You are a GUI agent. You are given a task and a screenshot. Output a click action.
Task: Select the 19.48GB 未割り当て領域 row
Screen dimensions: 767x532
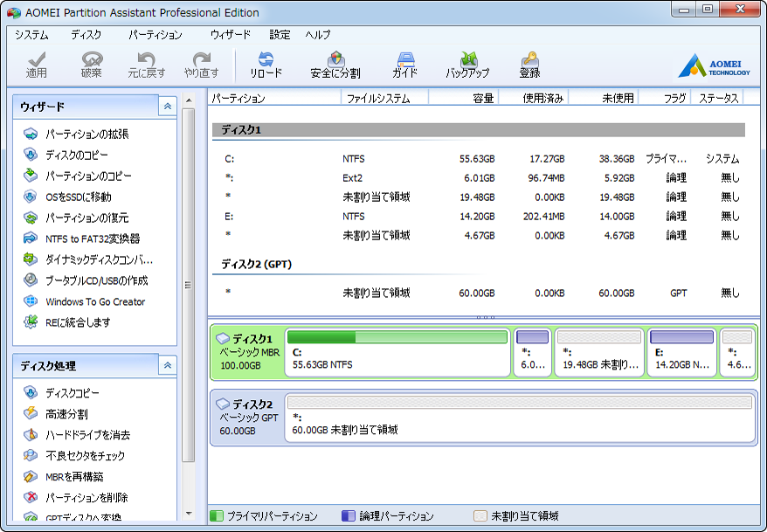click(x=479, y=197)
